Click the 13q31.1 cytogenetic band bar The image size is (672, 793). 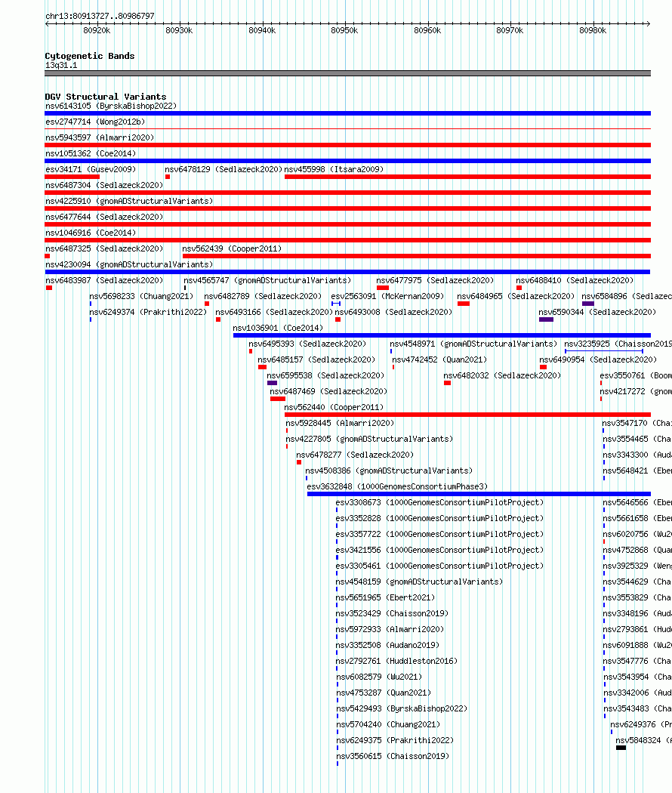coord(348,73)
